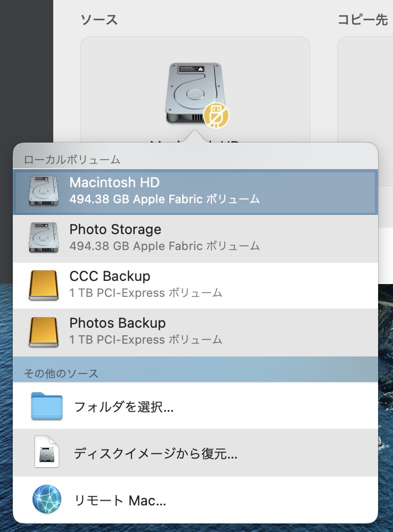
Task: Click the コピー先 heading
Action: (x=363, y=20)
